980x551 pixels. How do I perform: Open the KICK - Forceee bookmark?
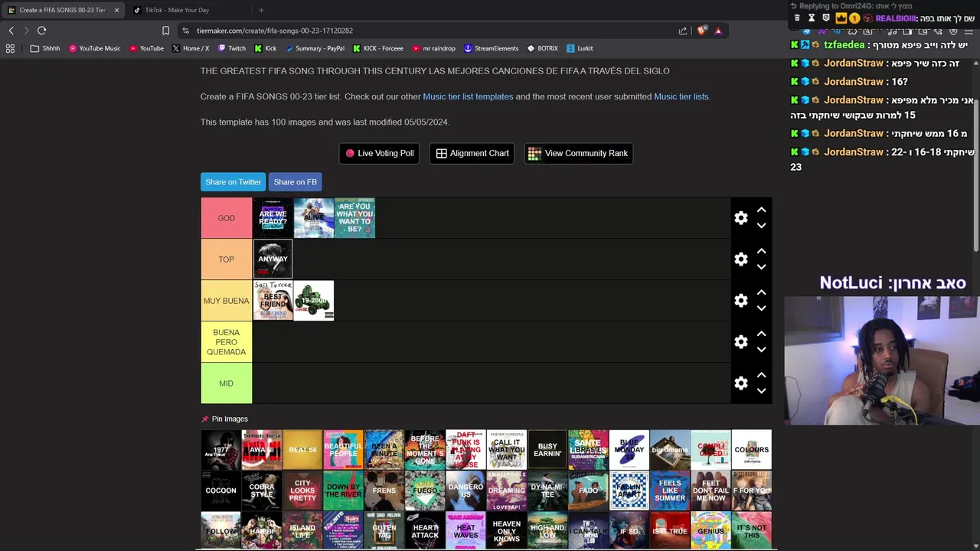(378, 48)
